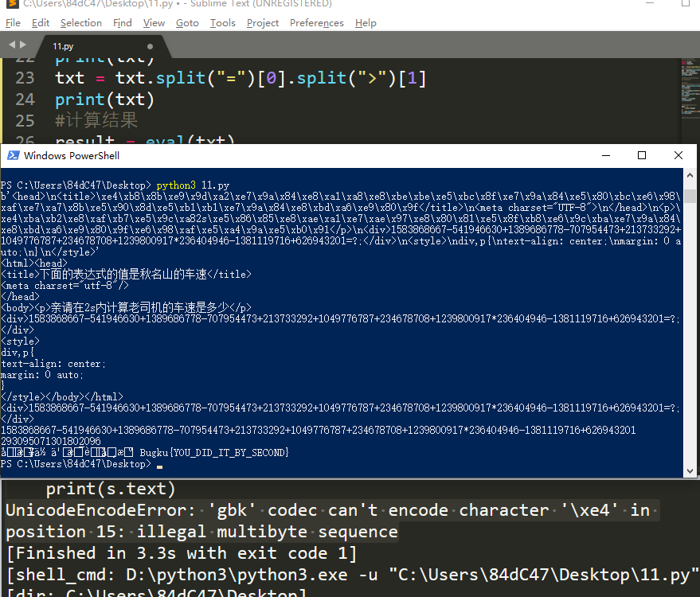The height and width of the screenshot is (597, 700).
Task: Click the PowerShell window icon
Action: [13, 155]
